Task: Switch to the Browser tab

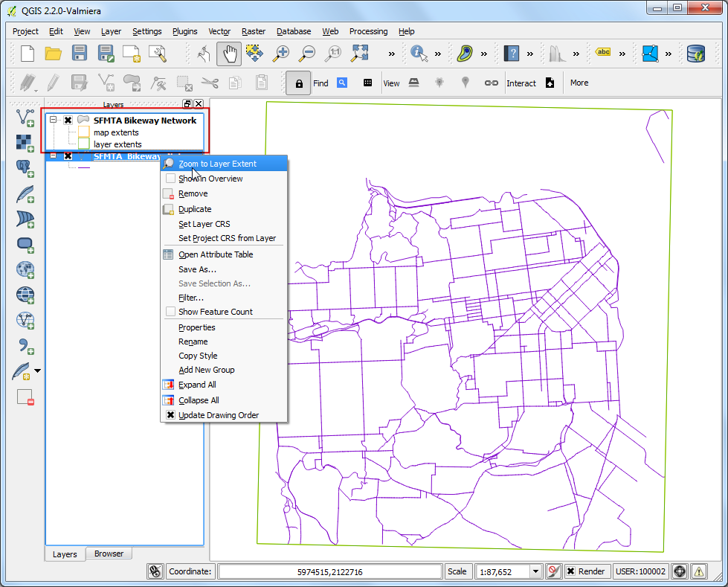Action: (109, 554)
